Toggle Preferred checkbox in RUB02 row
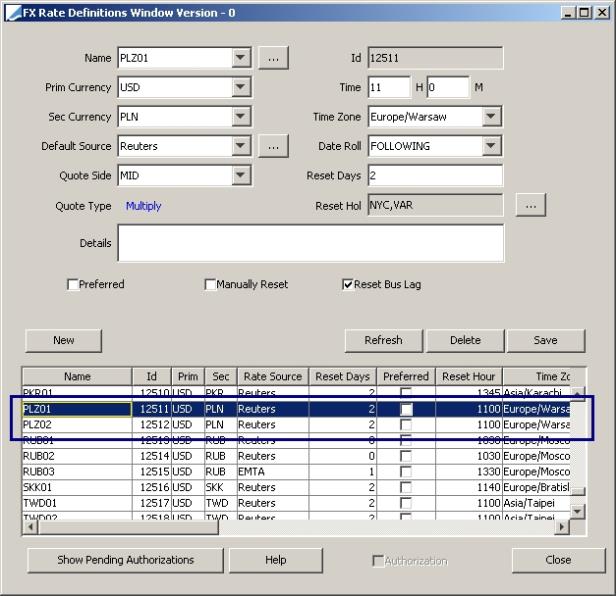This screenshot has height=596, width=616. [406, 456]
